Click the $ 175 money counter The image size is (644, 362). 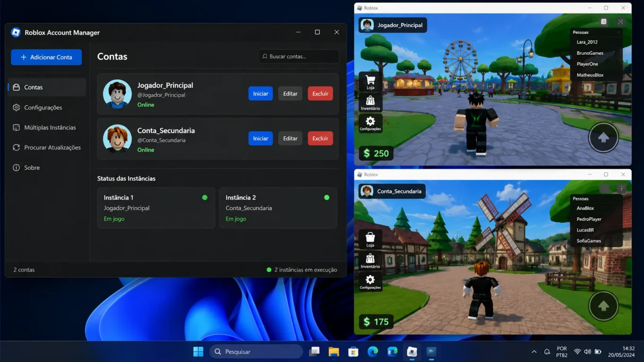click(376, 321)
